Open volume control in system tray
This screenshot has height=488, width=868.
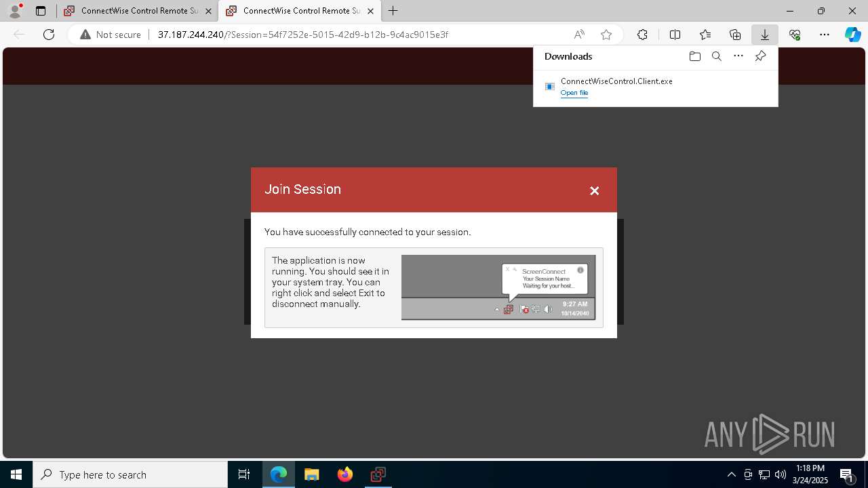click(780, 474)
